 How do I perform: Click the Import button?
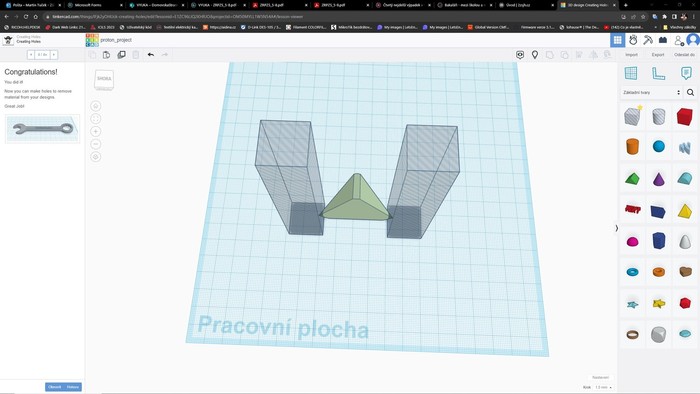point(631,55)
